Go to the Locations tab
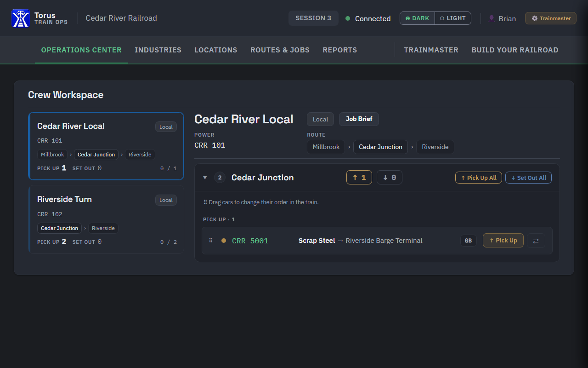Image resolution: width=588 pixels, height=368 pixels. point(216,50)
